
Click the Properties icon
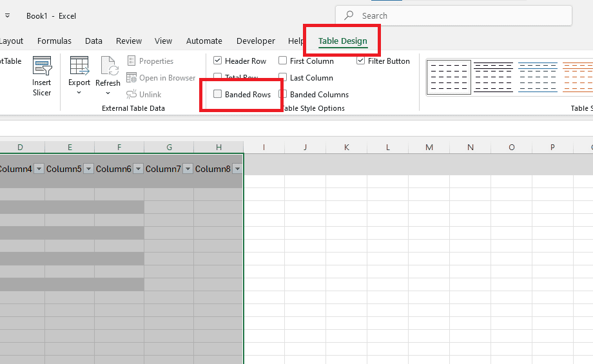click(x=131, y=61)
